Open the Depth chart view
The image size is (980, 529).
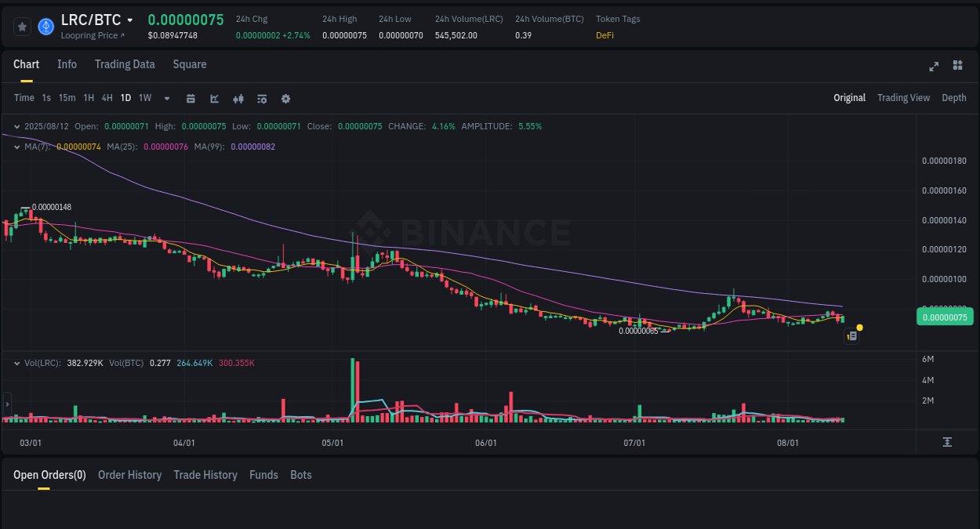(x=953, y=98)
